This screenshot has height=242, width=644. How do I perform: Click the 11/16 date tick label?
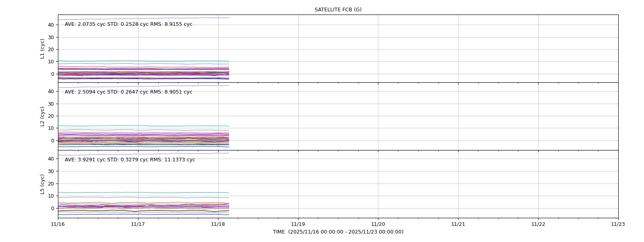[58, 224]
